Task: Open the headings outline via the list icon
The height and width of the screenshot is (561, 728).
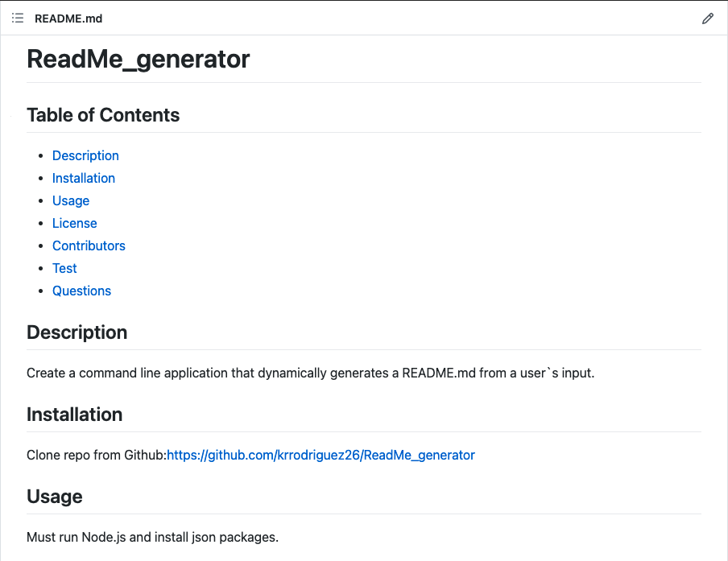Action: (17, 18)
